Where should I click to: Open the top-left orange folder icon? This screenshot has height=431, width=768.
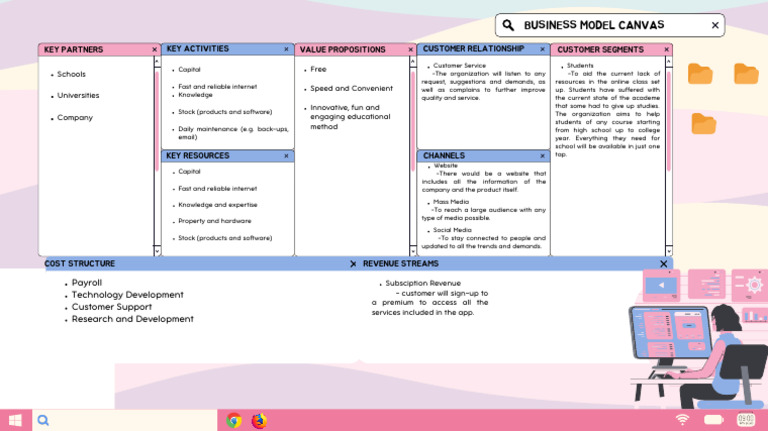[700, 74]
